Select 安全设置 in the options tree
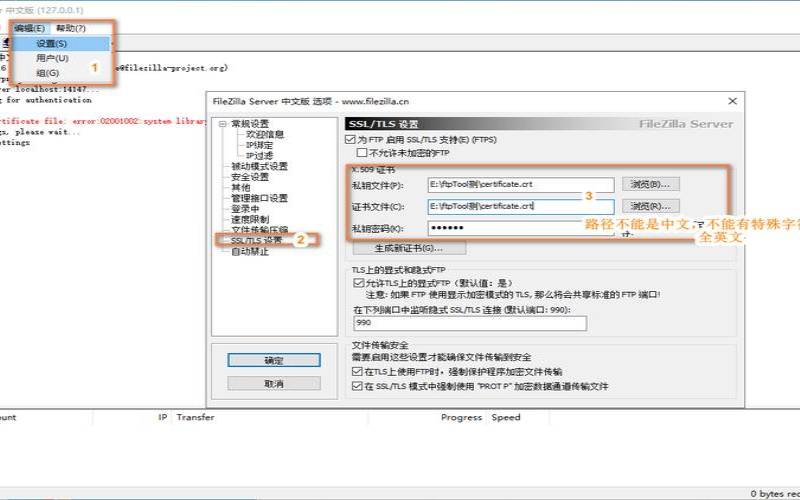This screenshot has height=500, width=800. click(x=249, y=177)
